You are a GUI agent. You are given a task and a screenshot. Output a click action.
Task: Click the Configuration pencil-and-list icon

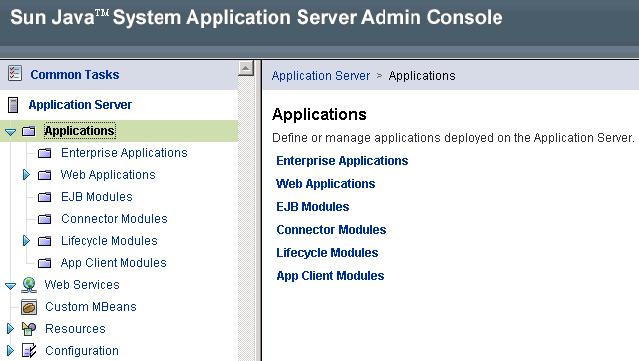[29, 350]
